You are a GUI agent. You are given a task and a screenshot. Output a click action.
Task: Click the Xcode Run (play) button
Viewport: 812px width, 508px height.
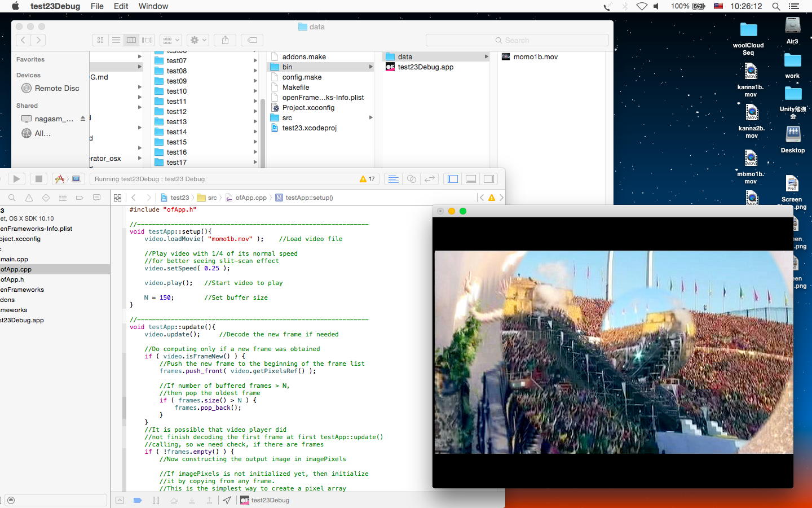16,179
